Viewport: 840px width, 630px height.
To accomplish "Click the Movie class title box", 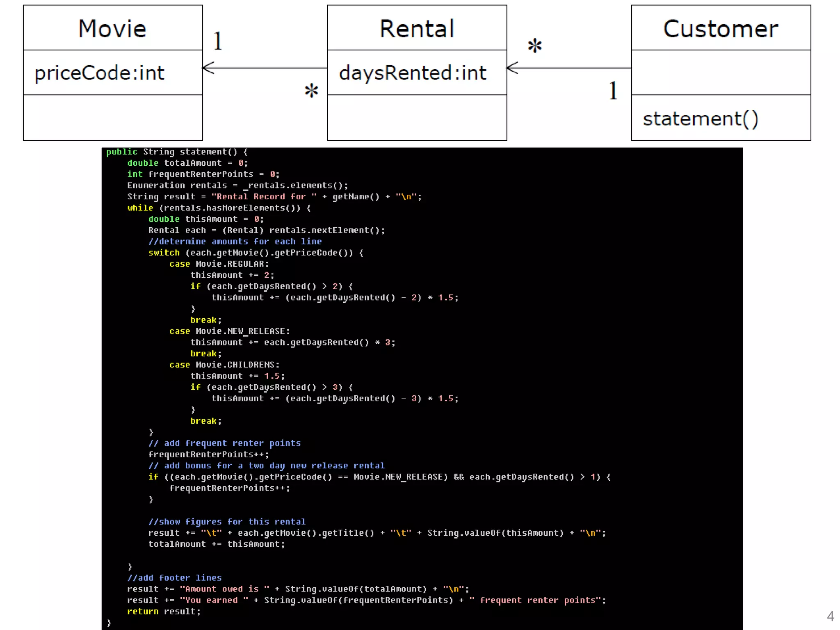I will 112,28.
